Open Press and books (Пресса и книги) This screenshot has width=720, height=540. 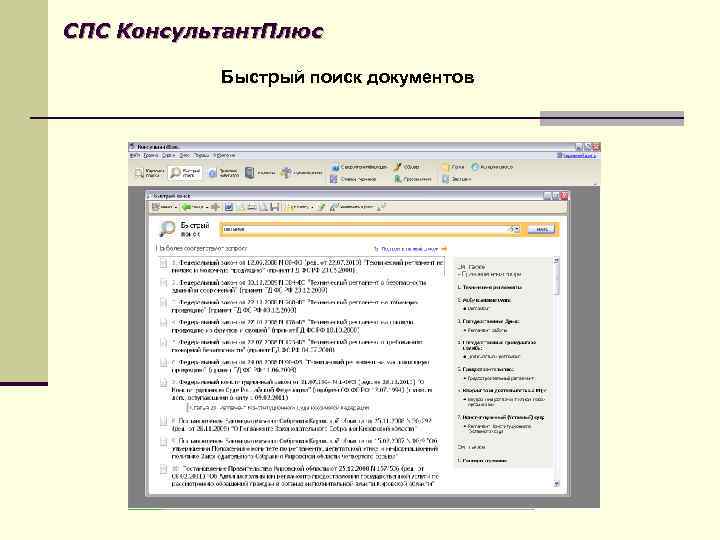coord(413,179)
